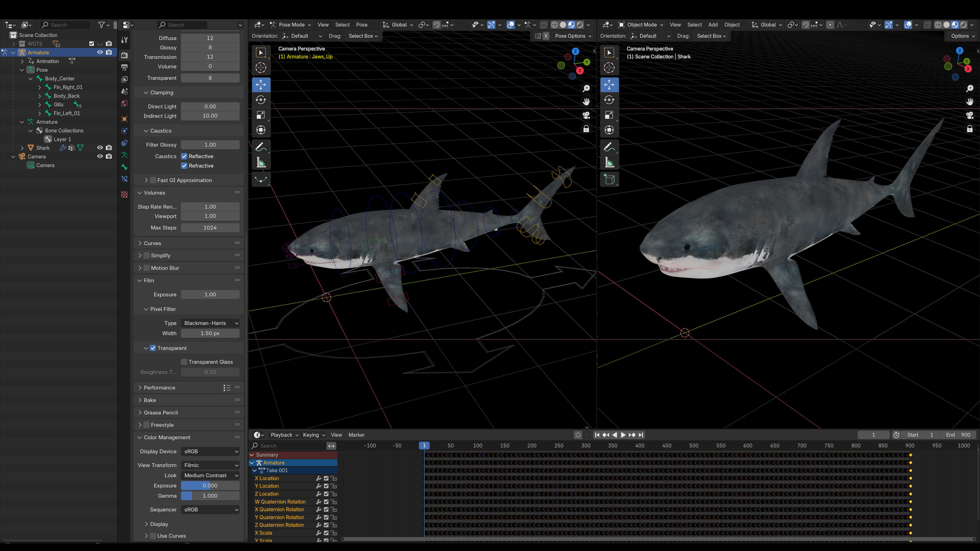Image resolution: width=980 pixels, height=551 pixels.
Task: Select the Add Cube tool in Object Mode viewport
Action: [x=609, y=179]
